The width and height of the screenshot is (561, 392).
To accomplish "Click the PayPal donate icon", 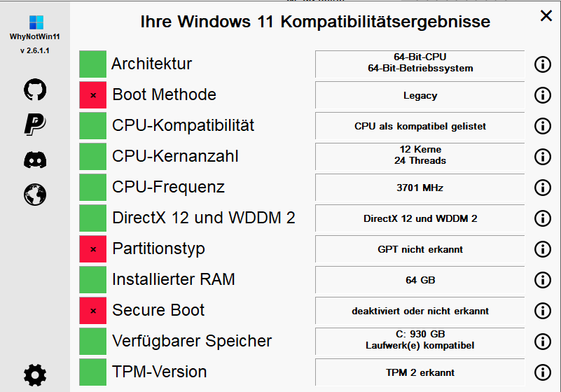I will [35, 124].
